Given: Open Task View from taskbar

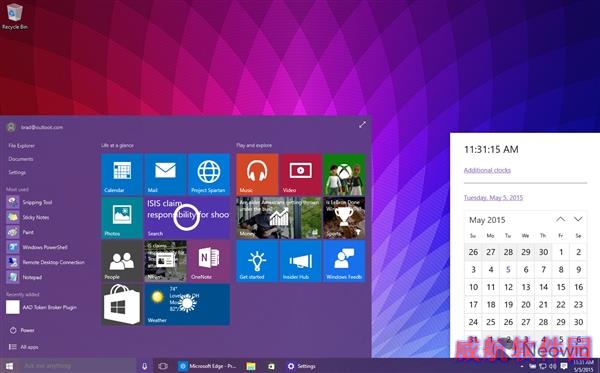Looking at the screenshot, I should (163, 366).
